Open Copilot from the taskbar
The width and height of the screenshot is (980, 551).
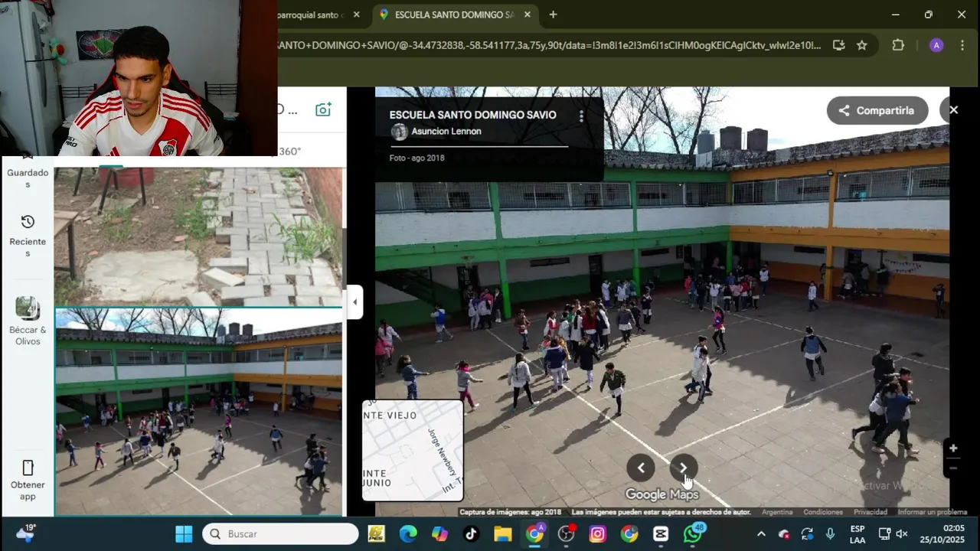(x=439, y=534)
